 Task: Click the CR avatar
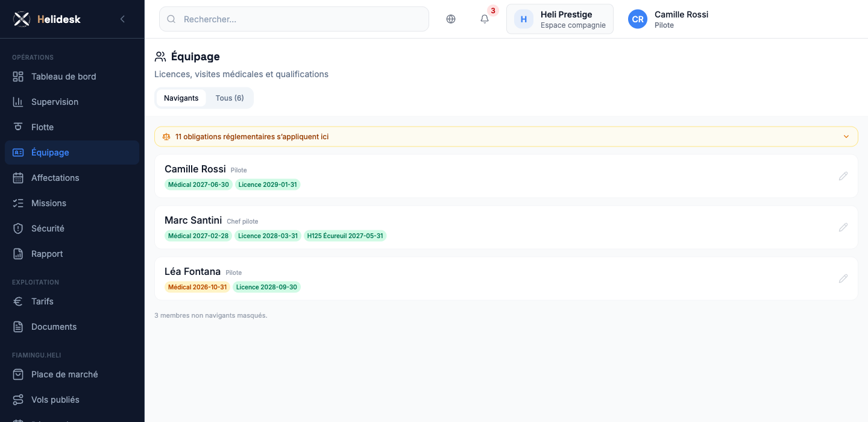[638, 19]
